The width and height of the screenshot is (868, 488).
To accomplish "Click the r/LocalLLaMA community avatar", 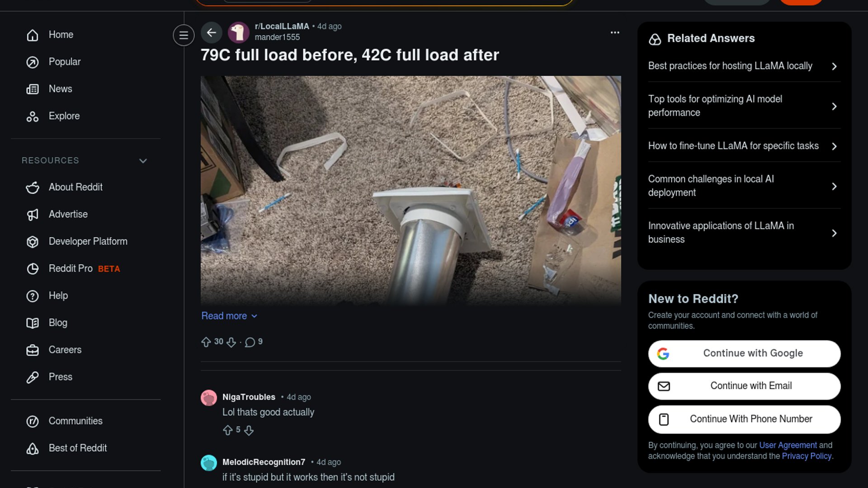I will pyautogui.click(x=238, y=32).
